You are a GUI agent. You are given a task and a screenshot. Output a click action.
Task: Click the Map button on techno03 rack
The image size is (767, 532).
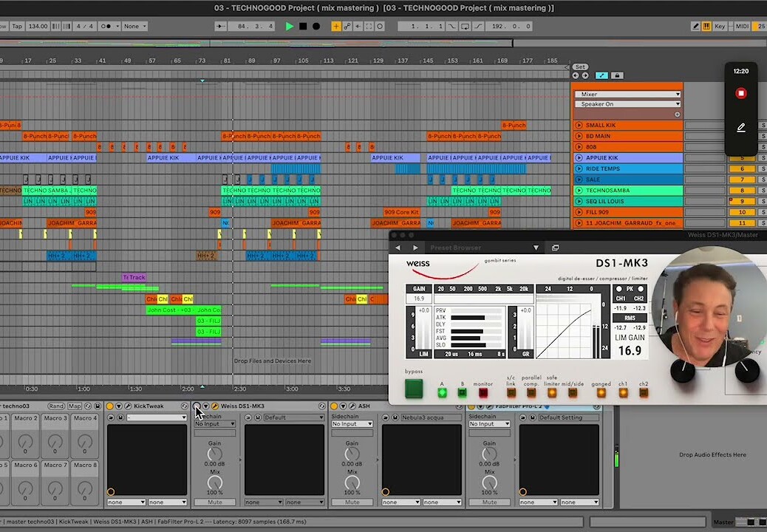(x=75, y=406)
